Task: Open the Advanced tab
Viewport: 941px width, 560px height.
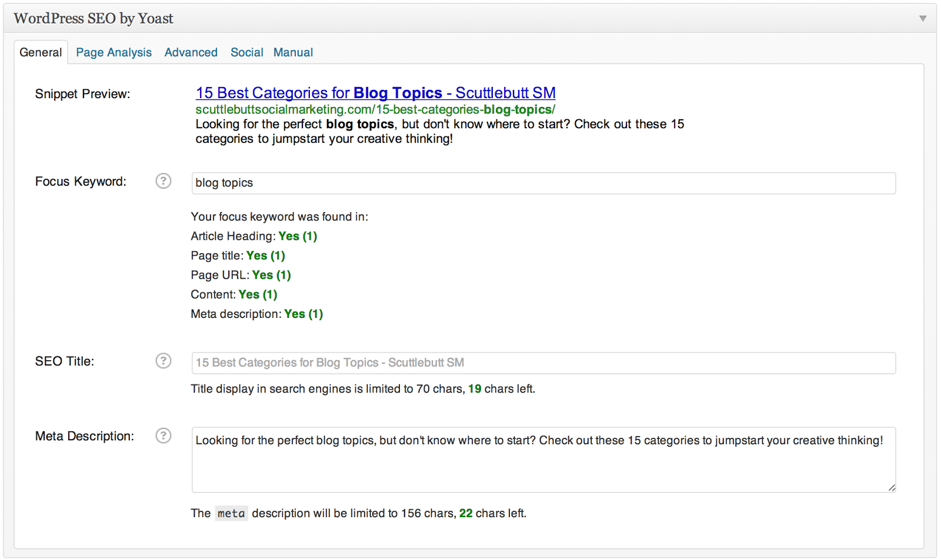Action: [191, 52]
